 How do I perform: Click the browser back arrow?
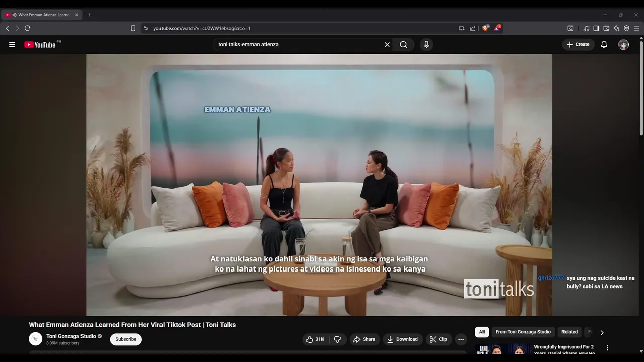pyautogui.click(x=8, y=28)
